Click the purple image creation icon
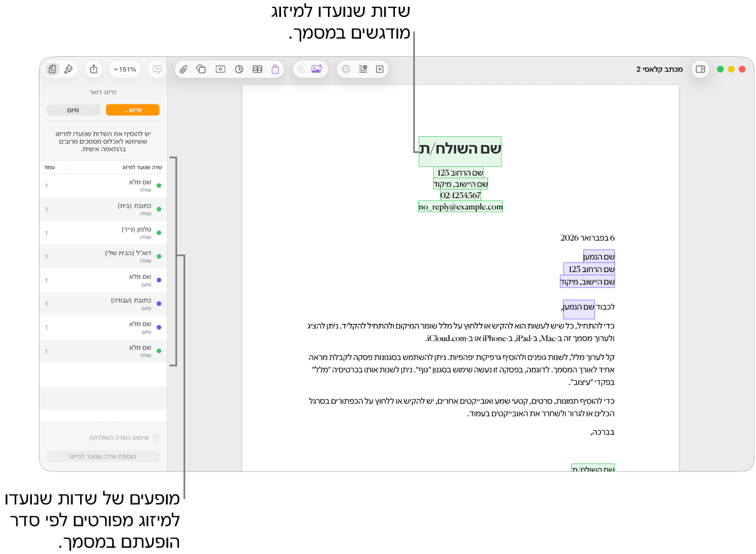The image size is (756, 554). point(317,69)
